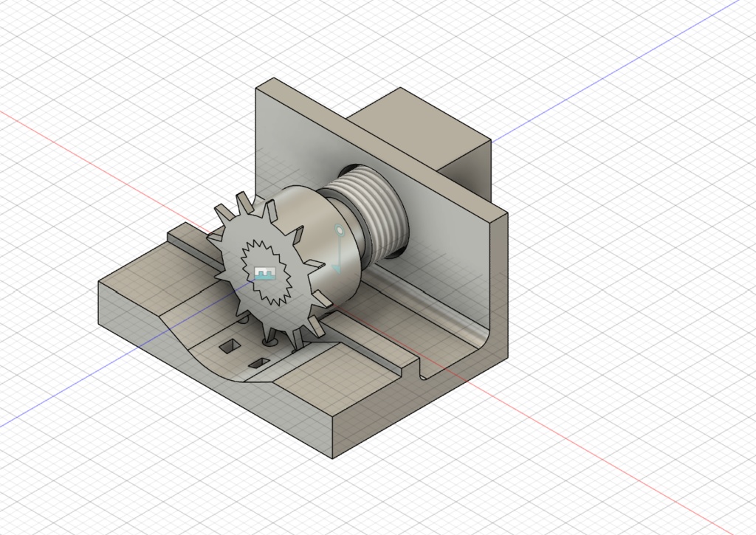Select the rigid joint icon on gear face
The height and width of the screenshot is (535, 756).
coord(264,273)
